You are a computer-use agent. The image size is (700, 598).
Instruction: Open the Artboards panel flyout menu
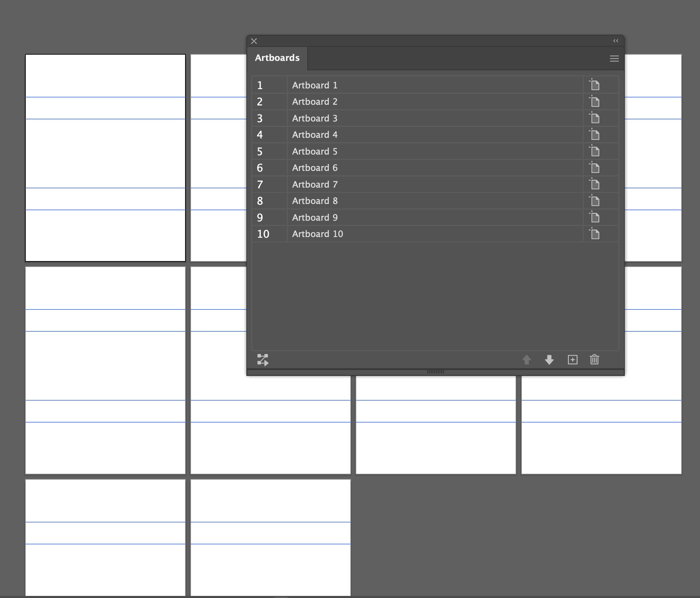pos(614,58)
